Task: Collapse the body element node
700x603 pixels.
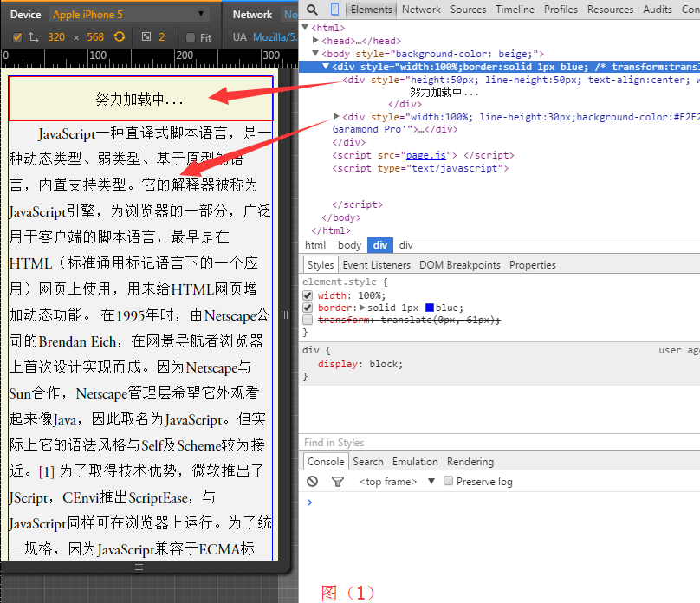Action: click(x=315, y=53)
